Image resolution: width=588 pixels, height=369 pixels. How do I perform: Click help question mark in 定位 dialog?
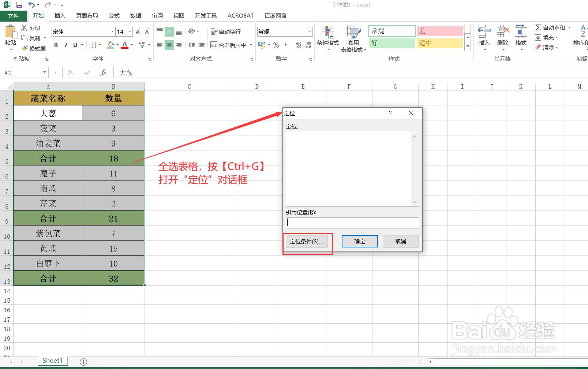point(390,113)
